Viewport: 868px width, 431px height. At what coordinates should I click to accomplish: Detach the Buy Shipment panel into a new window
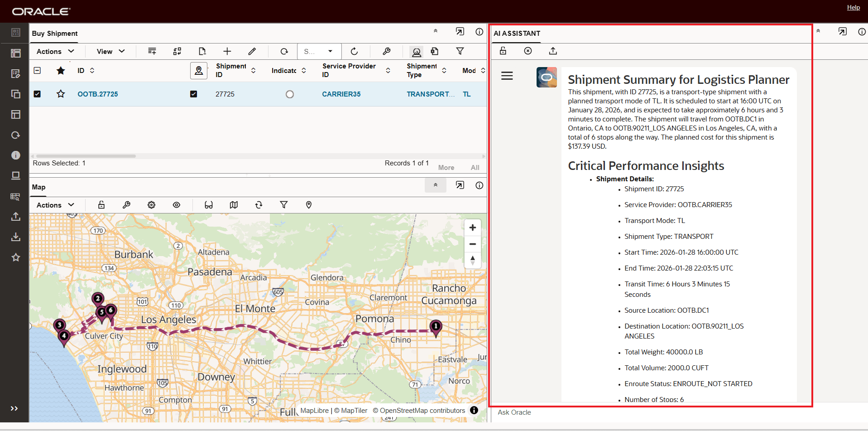tap(460, 31)
